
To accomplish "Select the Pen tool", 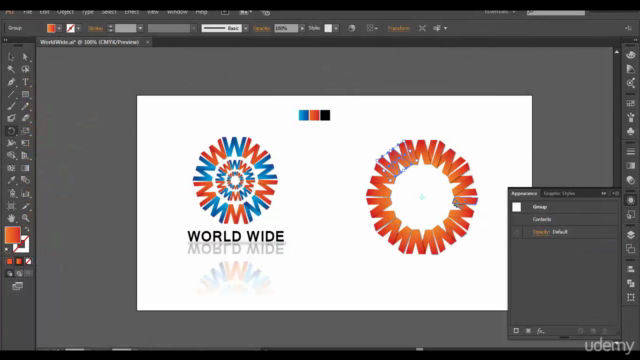I will pos(11,82).
